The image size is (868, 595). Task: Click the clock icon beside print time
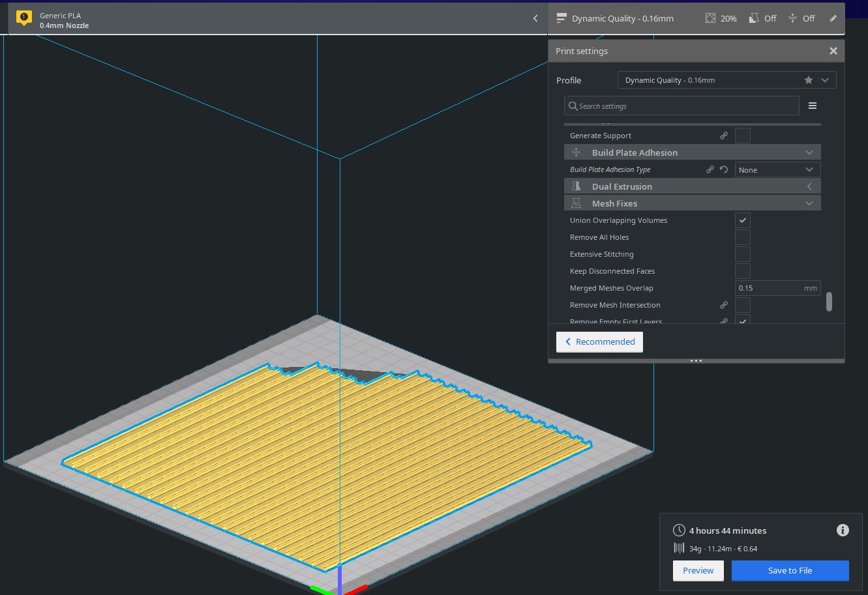[x=679, y=530]
